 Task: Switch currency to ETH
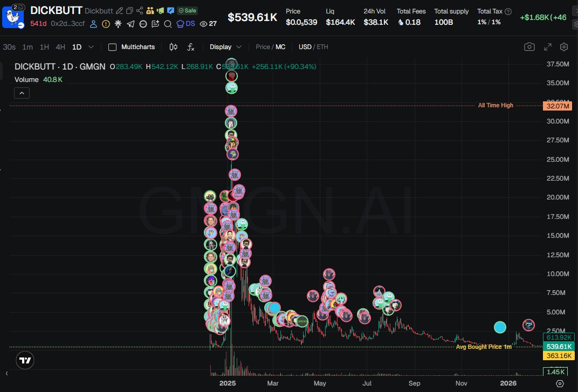point(322,47)
